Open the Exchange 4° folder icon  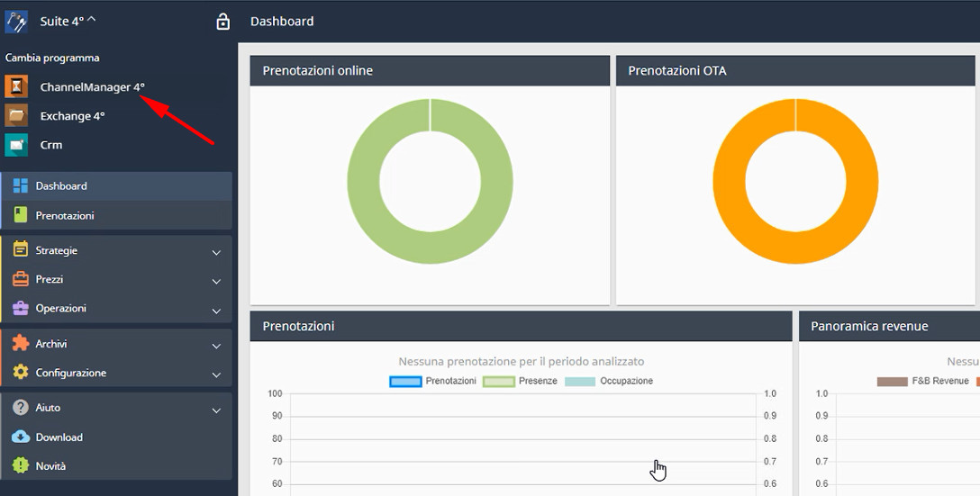16,115
